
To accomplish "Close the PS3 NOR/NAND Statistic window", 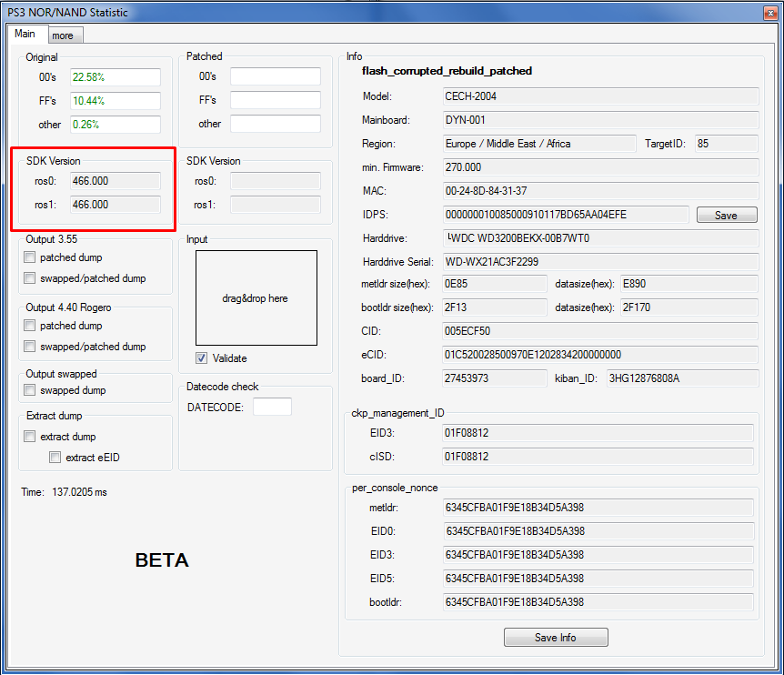I will point(770,13).
